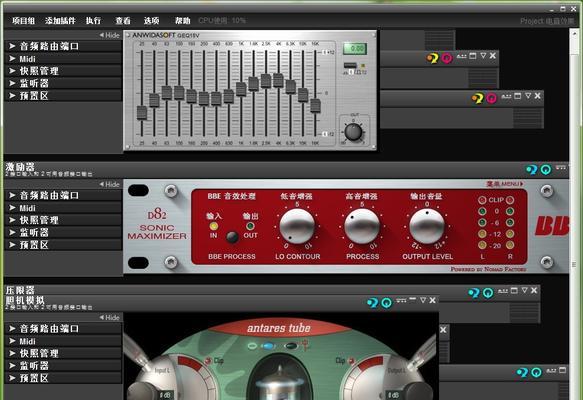Click the yellow bypass icon on the upper collapsed plugin bar
The height and width of the screenshot is (400, 583).
coord(432,58)
